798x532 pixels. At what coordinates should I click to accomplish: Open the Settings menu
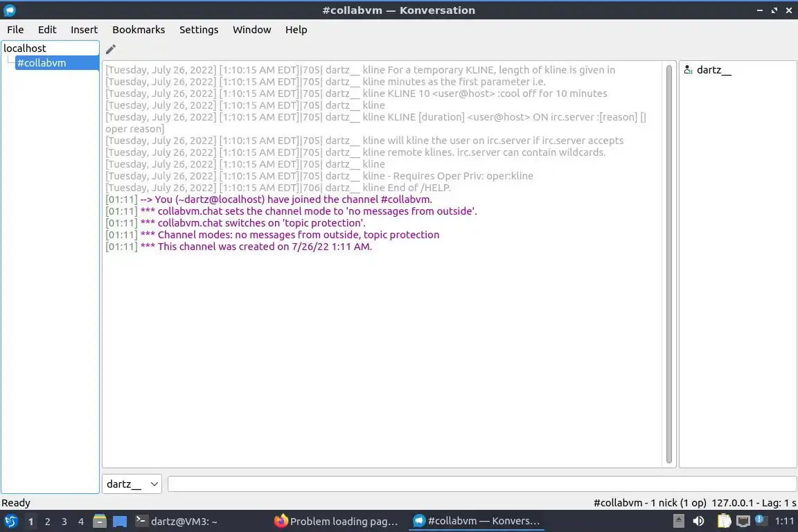[x=199, y=30]
